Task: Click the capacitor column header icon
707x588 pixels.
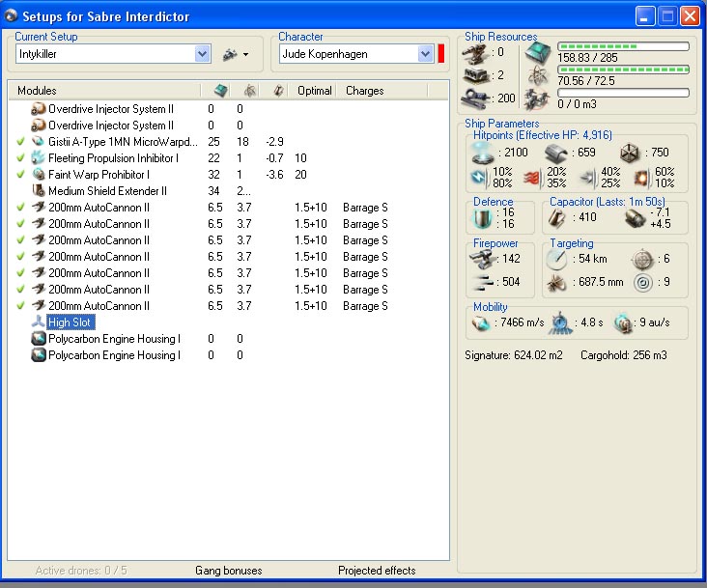Action: (x=278, y=91)
